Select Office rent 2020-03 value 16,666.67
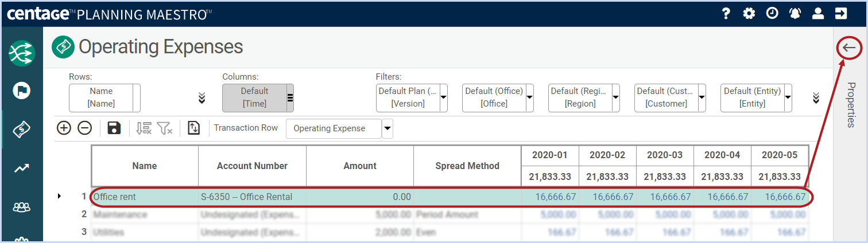 [x=665, y=197]
